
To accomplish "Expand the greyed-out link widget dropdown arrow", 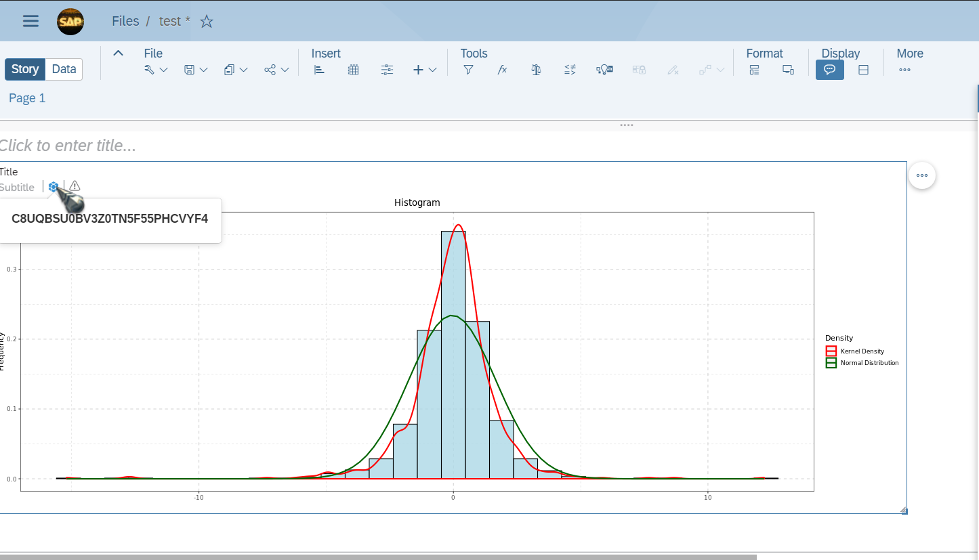I will click(720, 70).
